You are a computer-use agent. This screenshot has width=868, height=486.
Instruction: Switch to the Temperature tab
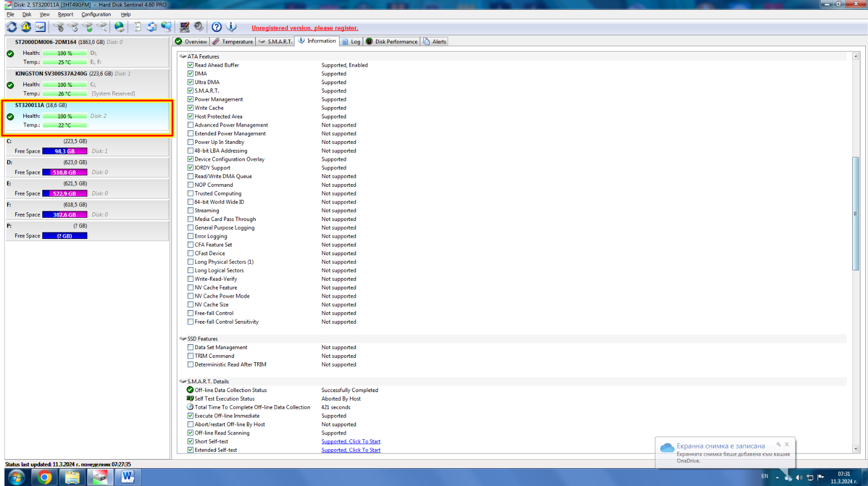tap(233, 42)
